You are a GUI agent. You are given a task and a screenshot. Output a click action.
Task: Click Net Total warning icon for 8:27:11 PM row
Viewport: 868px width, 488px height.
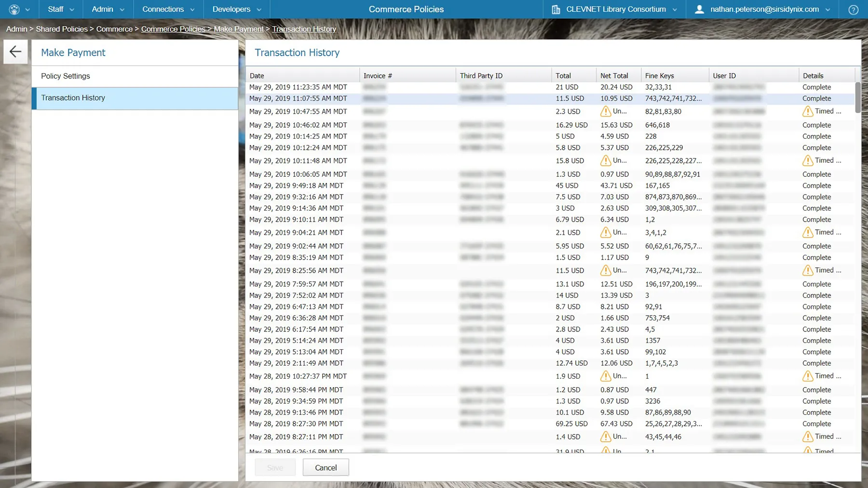(x=605, y=436)
